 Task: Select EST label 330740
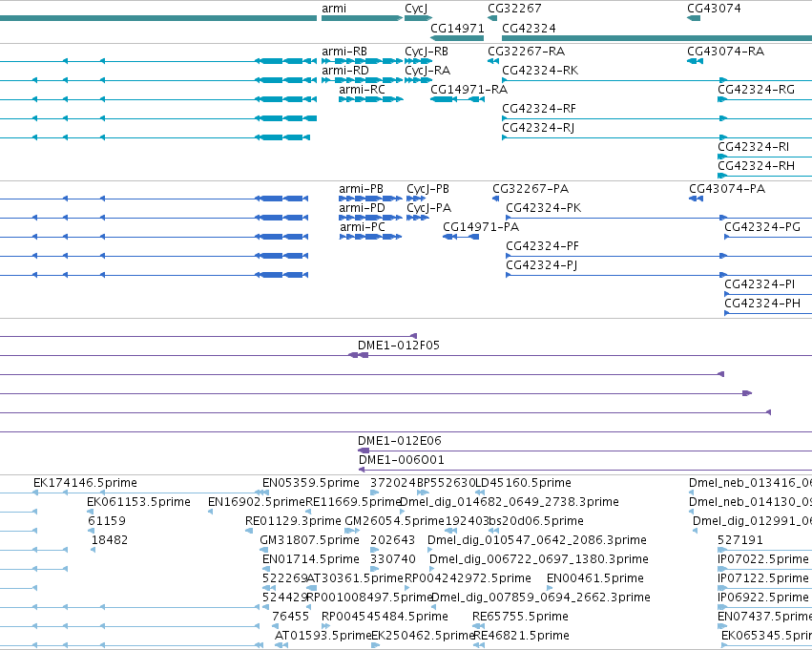tap(393, 560)
